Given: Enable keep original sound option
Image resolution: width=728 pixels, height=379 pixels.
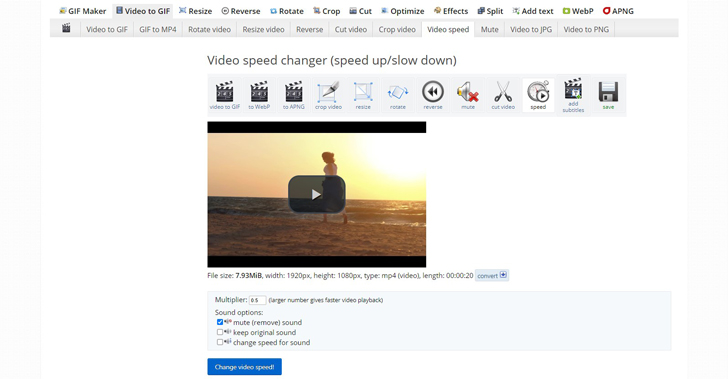Looking at the screenshot, I should (220, 332).
